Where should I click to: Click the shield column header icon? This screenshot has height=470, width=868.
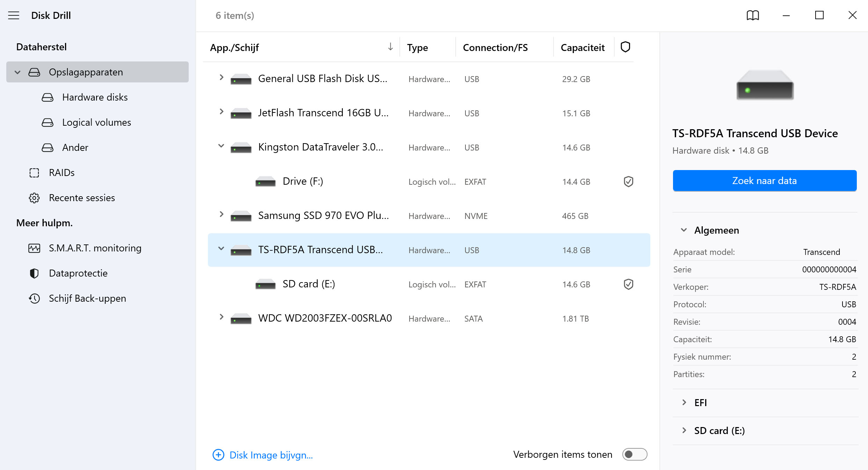click(x=625, y=47)
